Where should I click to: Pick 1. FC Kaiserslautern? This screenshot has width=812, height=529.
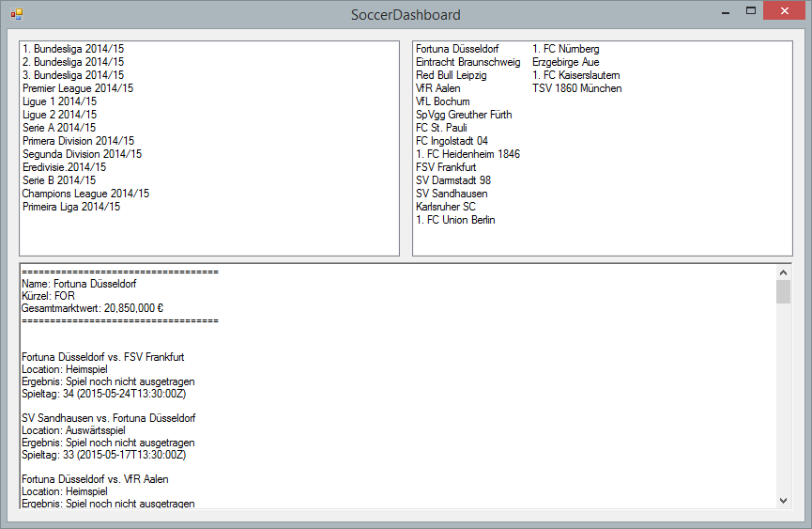tap(575, 75)
